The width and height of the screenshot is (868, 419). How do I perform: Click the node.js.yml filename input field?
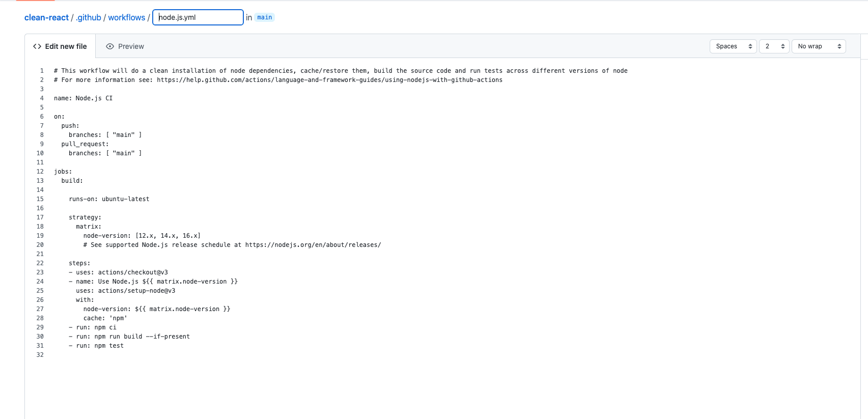pos(198,17)
